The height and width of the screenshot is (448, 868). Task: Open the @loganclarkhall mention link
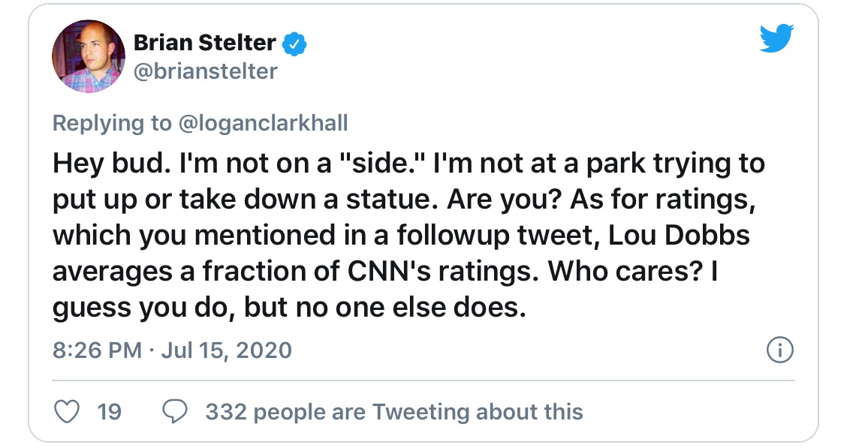(x=263, y=123)
